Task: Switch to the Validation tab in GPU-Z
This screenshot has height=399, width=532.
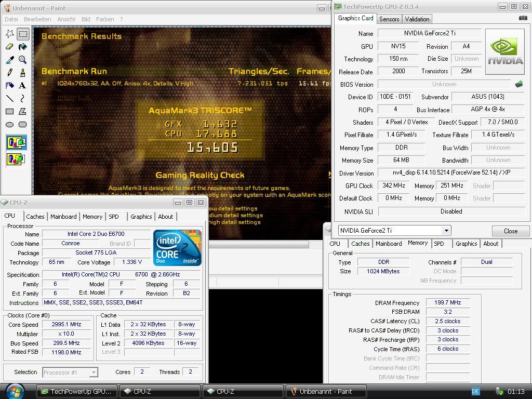Action: [417, 19]
